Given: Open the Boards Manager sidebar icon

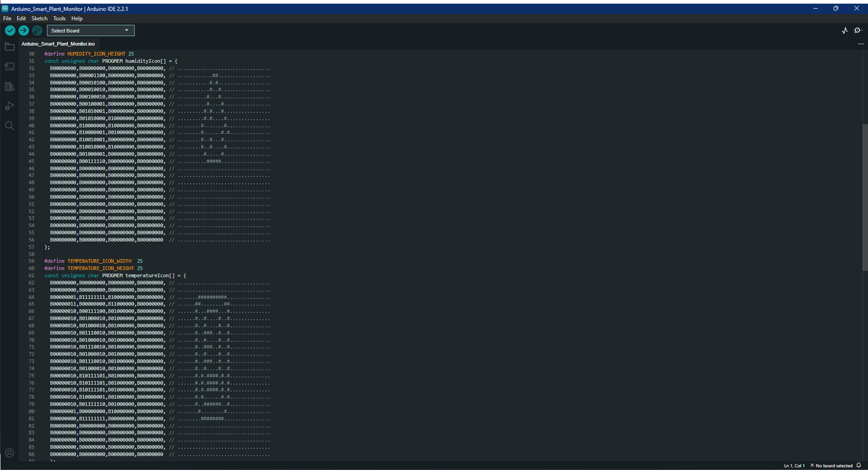Looking at the screenshot, I should point(9,67).
